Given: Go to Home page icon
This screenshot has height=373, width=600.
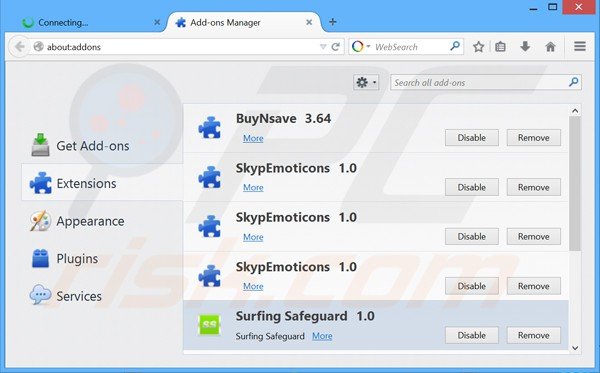Looking at the screenshot, I should tap(550, 47).
